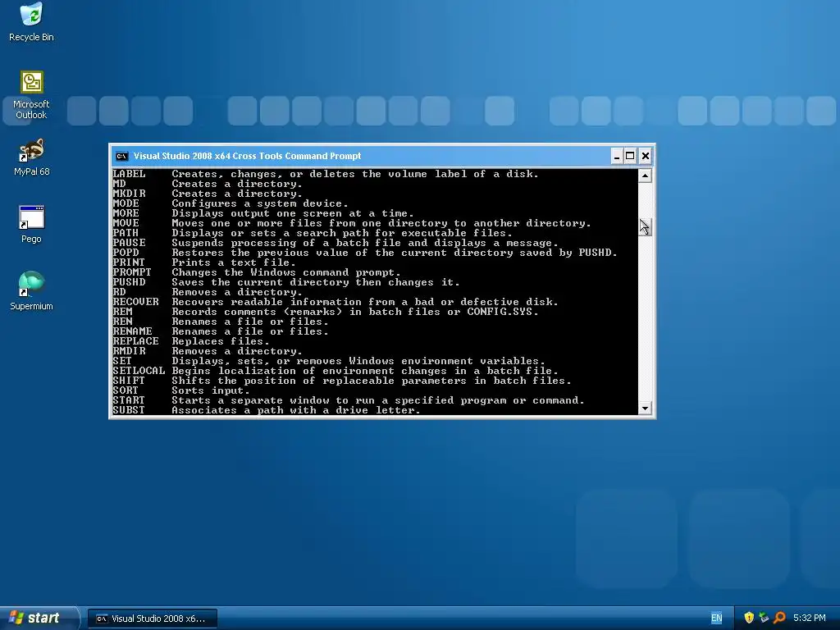The image size is (840, 630).
Task: Select the Microsoft Outlook desktop icon
Action: [x=31, y=95]
